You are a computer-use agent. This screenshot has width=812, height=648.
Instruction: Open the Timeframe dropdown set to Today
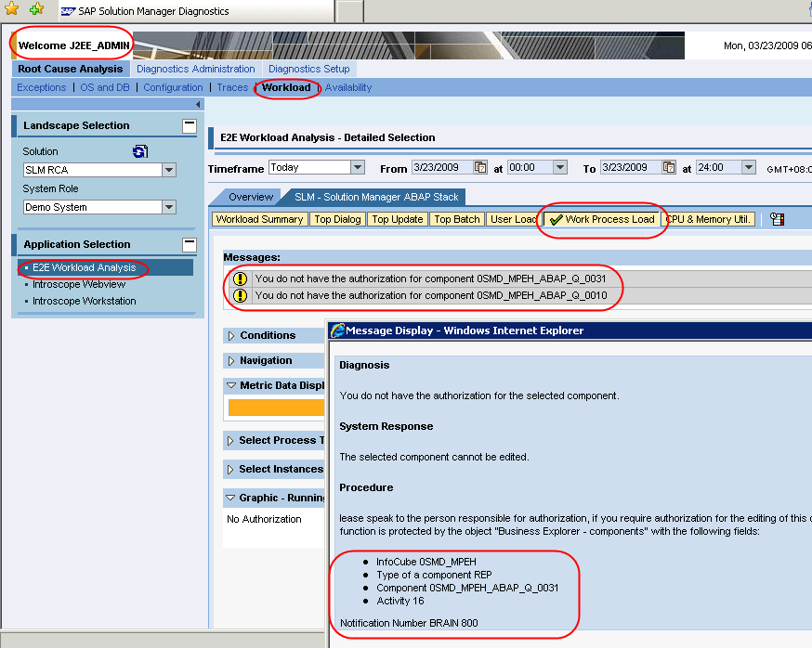(x=358, y=168)
